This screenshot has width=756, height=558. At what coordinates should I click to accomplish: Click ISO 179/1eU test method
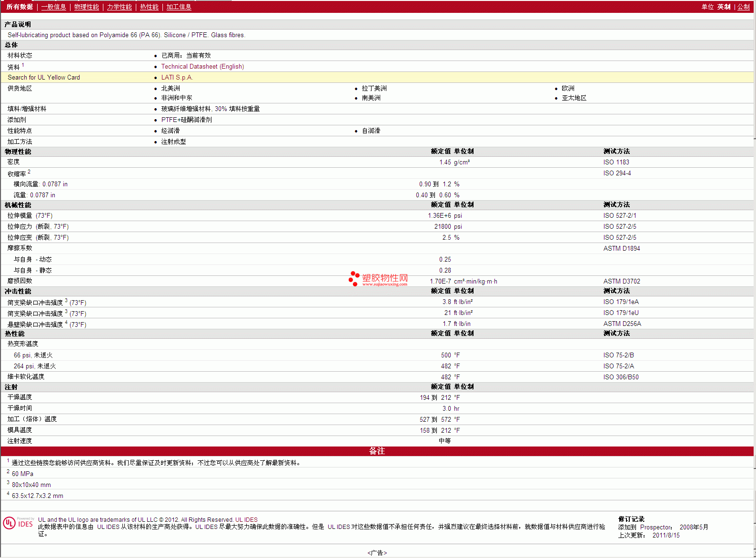(621, 313)
